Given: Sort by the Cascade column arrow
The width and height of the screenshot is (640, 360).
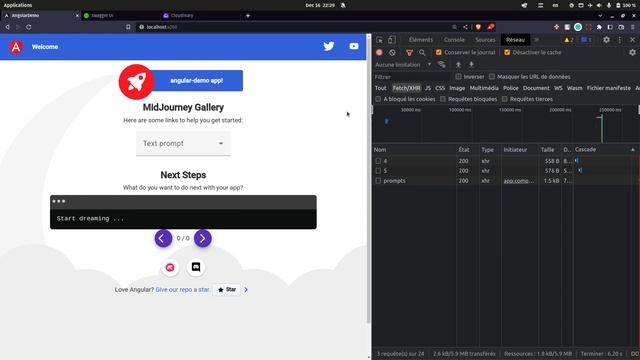Looking at the screenshot, I should [x=633, y=150].
